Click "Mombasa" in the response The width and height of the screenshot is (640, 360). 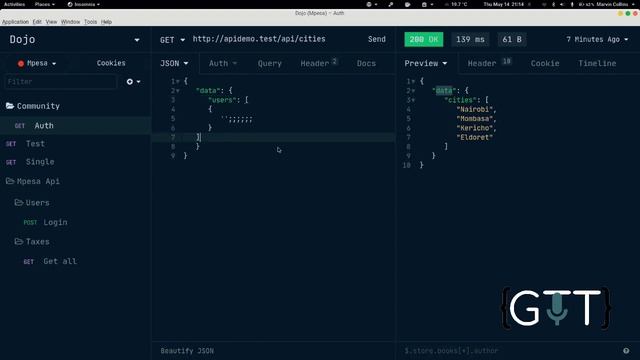coord(475,119)
